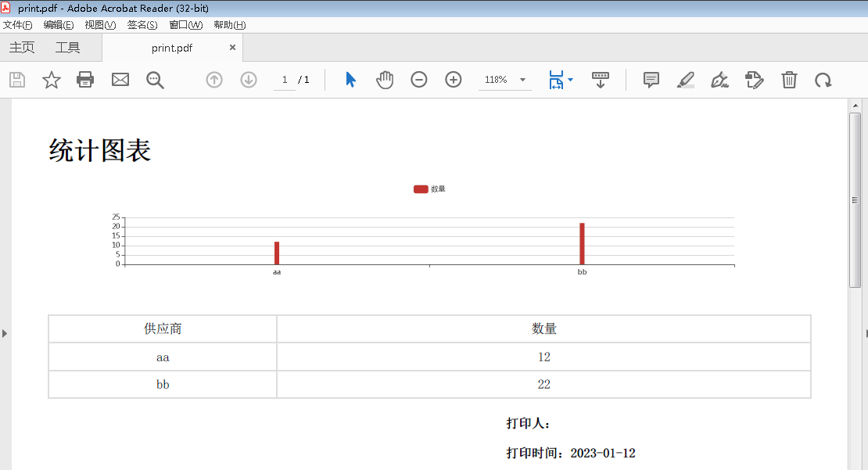
Task: Go to the 主页 tab
Action: coord(22,48)
